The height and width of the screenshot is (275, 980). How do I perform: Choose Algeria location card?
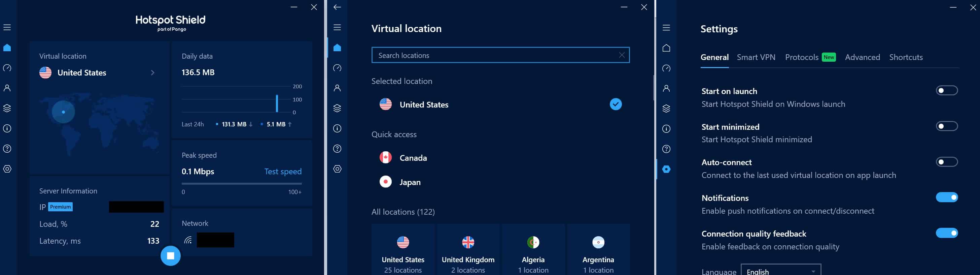point(533,250)
